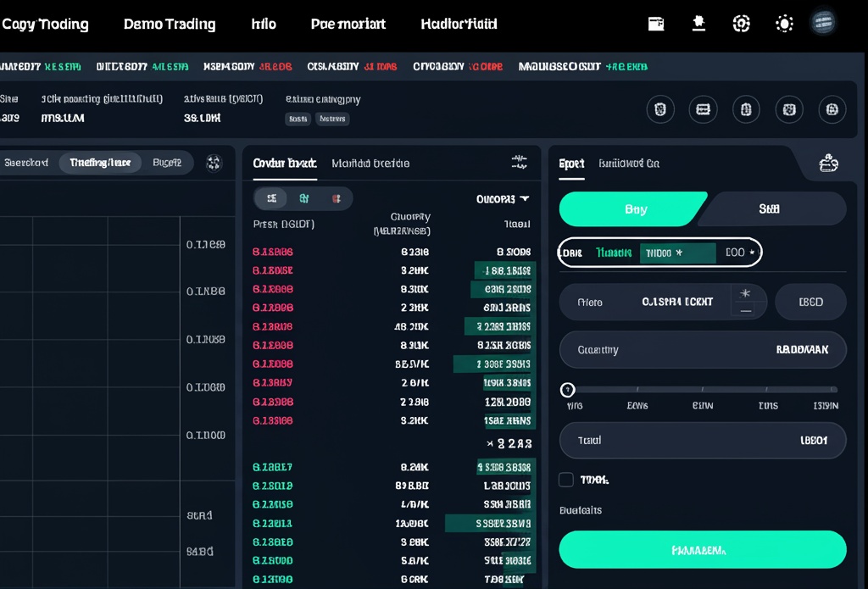The image size is (868, 589).
Task: Click into the Total input field
Action: 703,441
